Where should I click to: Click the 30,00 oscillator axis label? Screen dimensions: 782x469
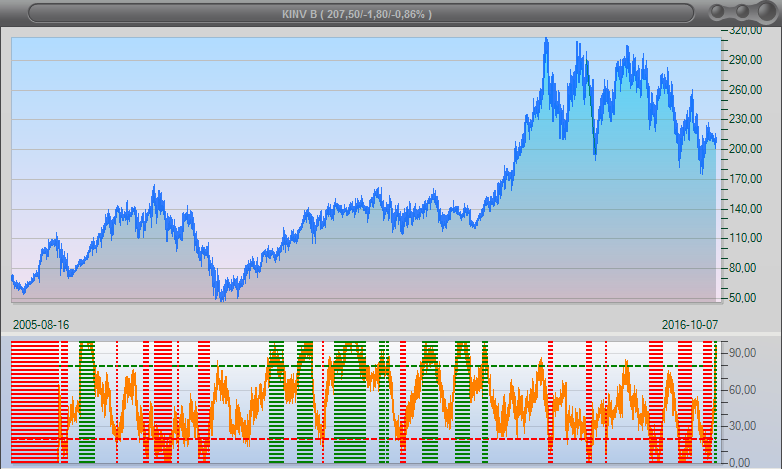[743, 426]
